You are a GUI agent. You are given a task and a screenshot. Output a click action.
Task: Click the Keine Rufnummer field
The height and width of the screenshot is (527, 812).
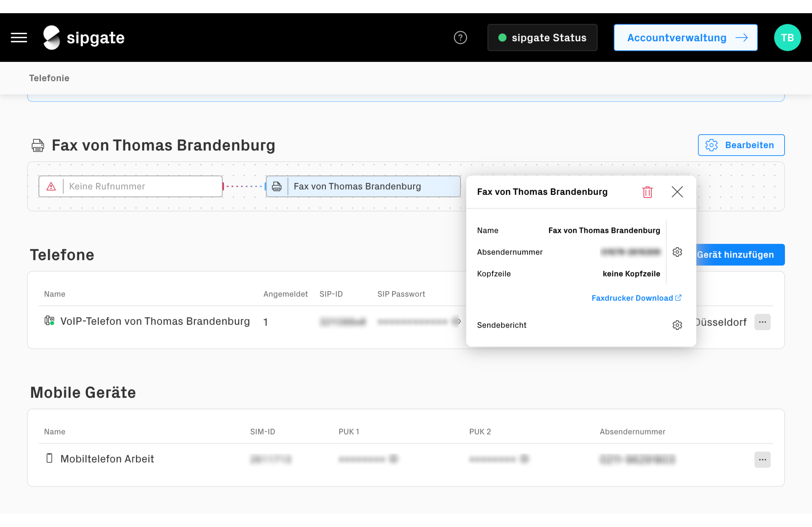pos(142,186)
